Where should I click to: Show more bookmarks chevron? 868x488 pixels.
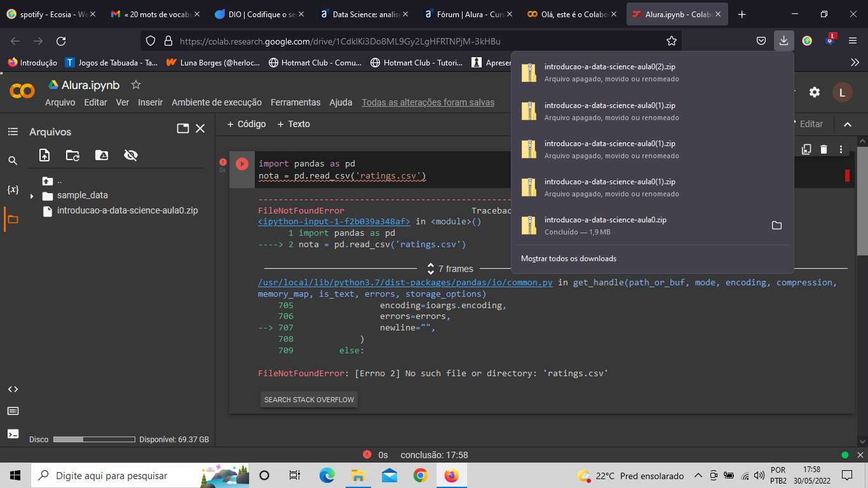pos(854,62)
